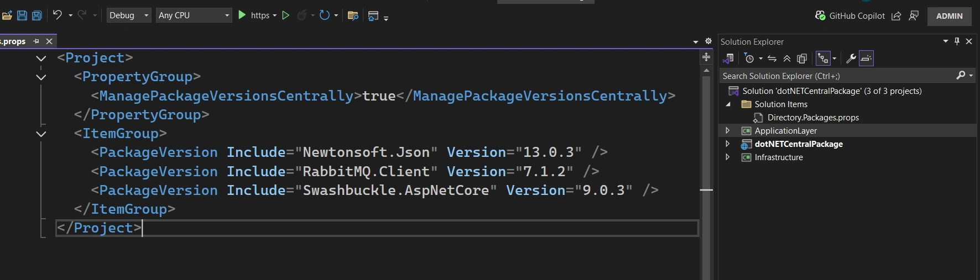Image resolution: width=980 pixels, height=280 pixels.
Task: Click the browser window preview toolbar icon
Action: (373, 16)
